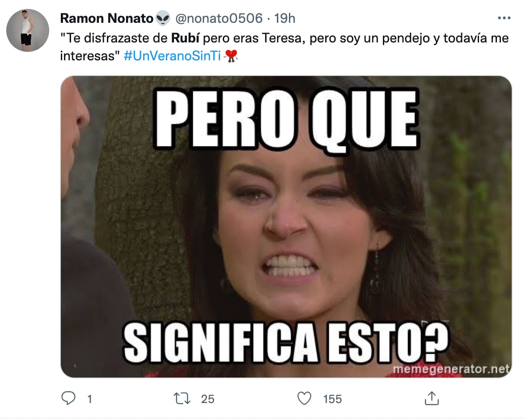Open the @nonato0506 handle link
The image size is (526, 420).
[x=219, y=18]
